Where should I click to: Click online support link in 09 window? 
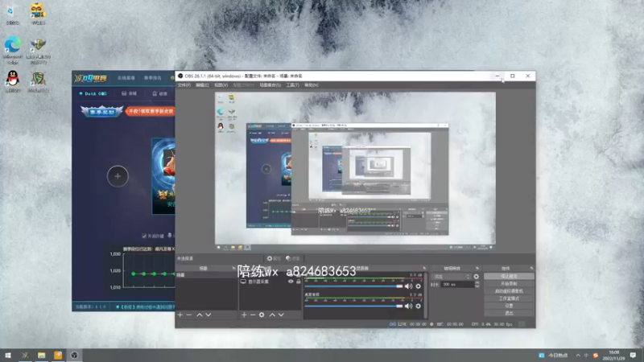click(x=126, y=78)
